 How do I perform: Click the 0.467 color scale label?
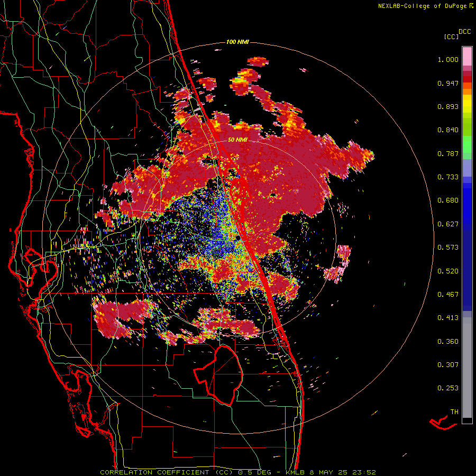pos(448,295)
